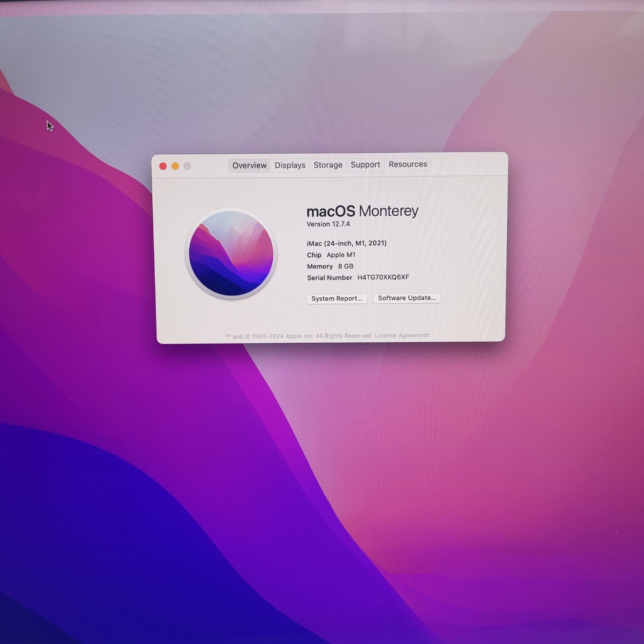Select the Support tab
This screenshot has width=644, height=644.
[365, 165]
